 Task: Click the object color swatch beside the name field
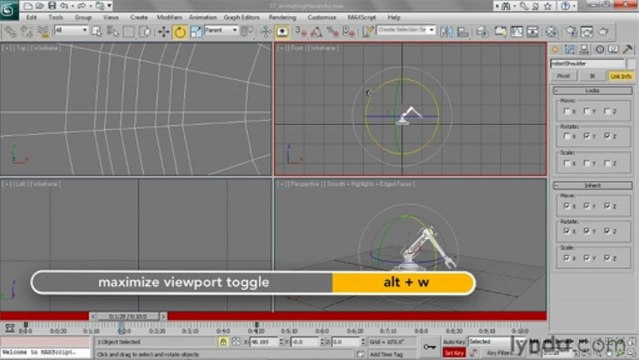point(631,63)
